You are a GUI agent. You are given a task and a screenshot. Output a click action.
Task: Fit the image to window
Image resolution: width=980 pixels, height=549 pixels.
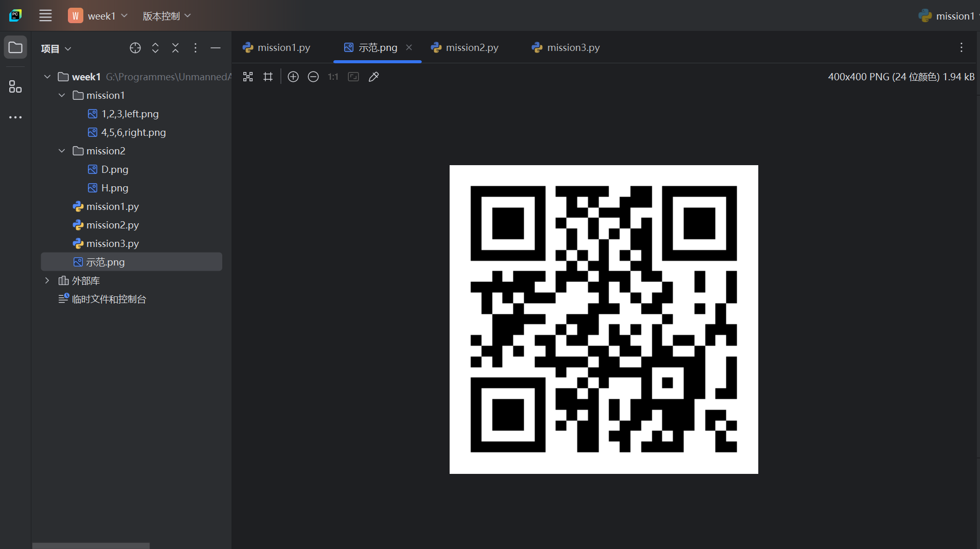pyautogui.click(x=353, y=77)
